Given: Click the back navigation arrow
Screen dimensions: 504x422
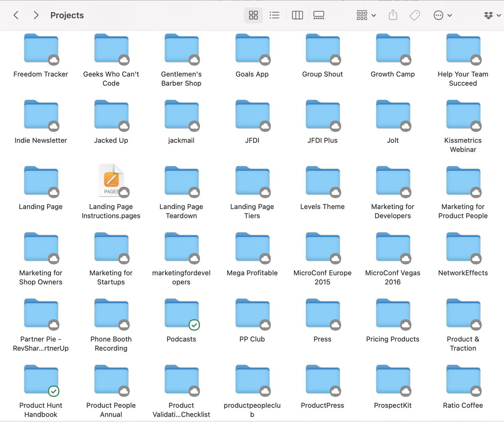Looking at the screenshot, I should (16, 16).
